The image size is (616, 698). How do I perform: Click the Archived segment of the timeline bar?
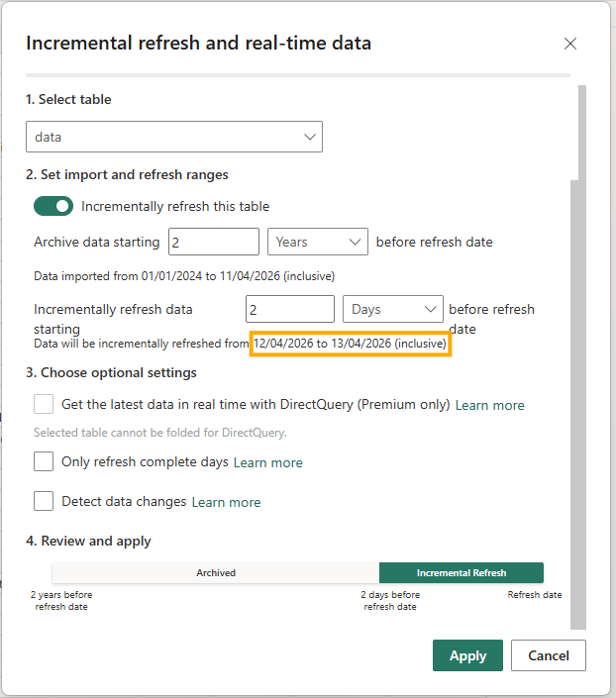216,572
